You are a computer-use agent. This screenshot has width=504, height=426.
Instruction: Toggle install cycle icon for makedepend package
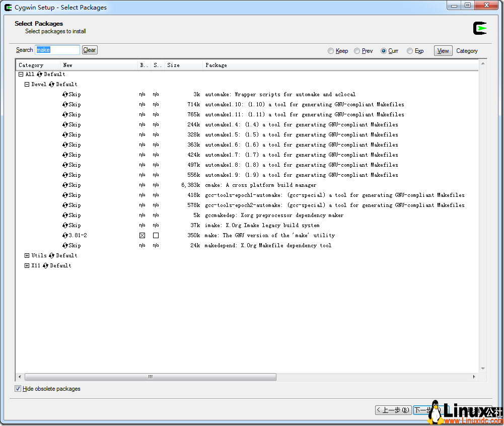pos(65,246)
